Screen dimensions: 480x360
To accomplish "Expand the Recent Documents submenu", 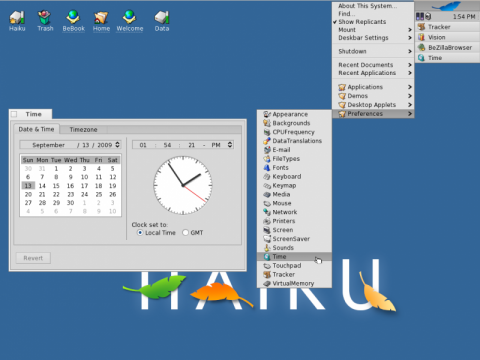I will pos(373,65).
